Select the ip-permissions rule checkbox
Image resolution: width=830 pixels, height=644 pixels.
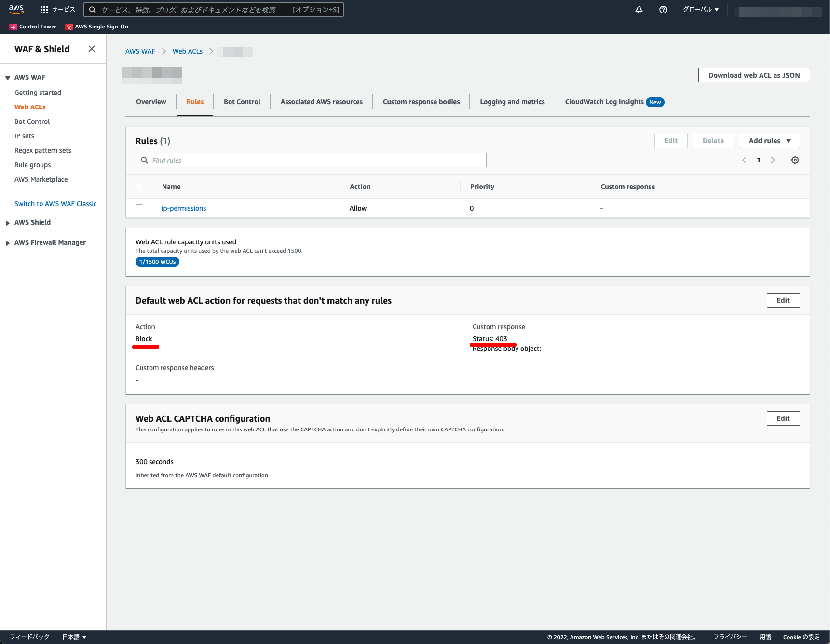(x=139, y=208)
